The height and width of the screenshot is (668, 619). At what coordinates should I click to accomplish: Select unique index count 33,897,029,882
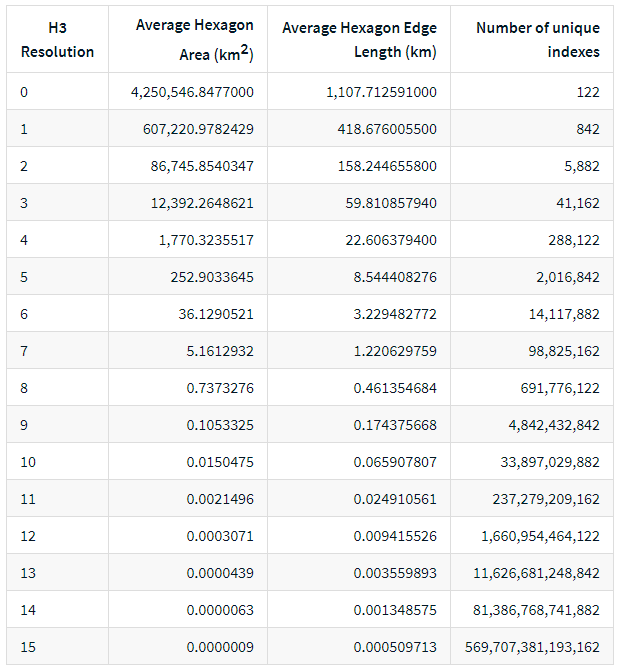[x=550, y=463]
